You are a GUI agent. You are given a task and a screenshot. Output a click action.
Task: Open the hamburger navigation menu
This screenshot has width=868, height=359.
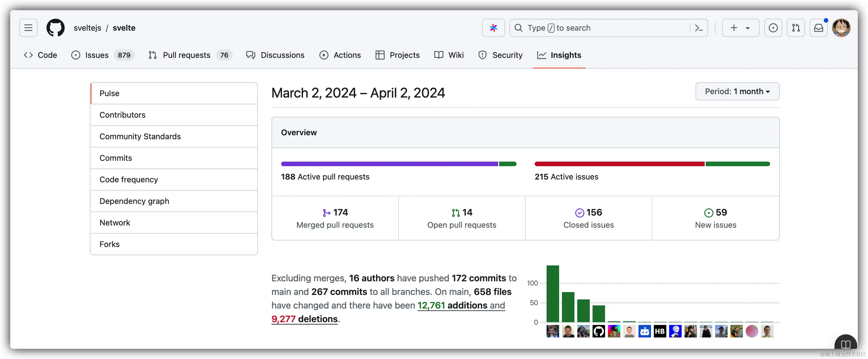28,28
